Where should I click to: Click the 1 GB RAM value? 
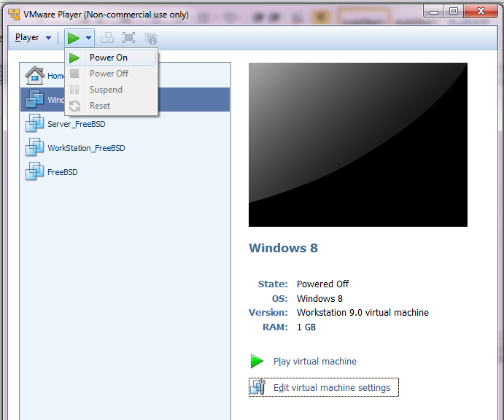(306, 327)
